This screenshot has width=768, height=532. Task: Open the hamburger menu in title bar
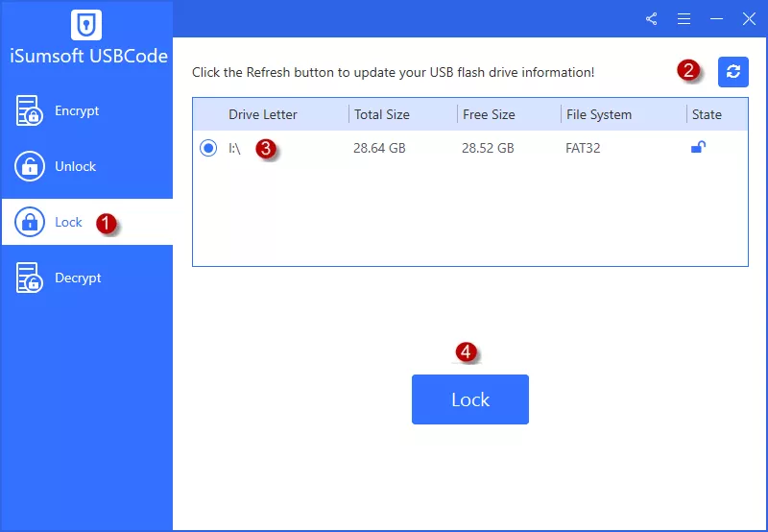click(x=684, y=19)
